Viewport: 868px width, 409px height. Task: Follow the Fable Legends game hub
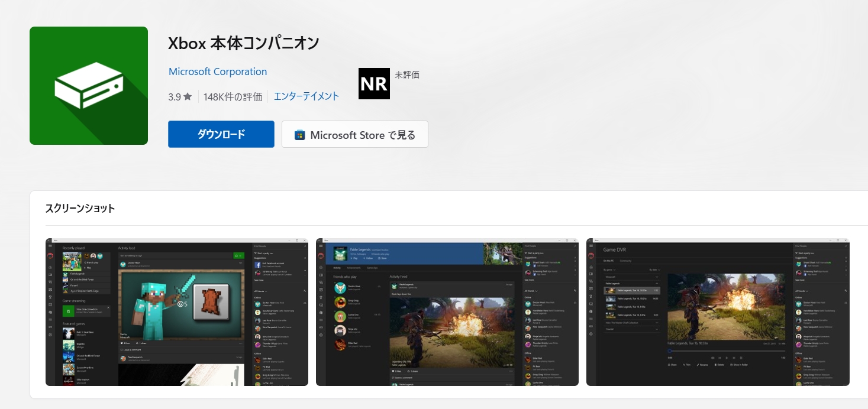click(x=367, y=258)
